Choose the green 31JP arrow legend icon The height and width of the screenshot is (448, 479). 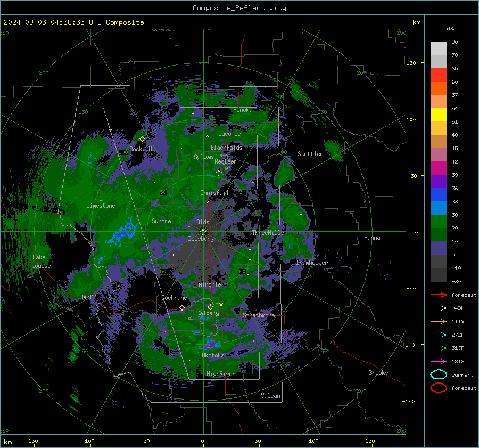tap(439, 348)
